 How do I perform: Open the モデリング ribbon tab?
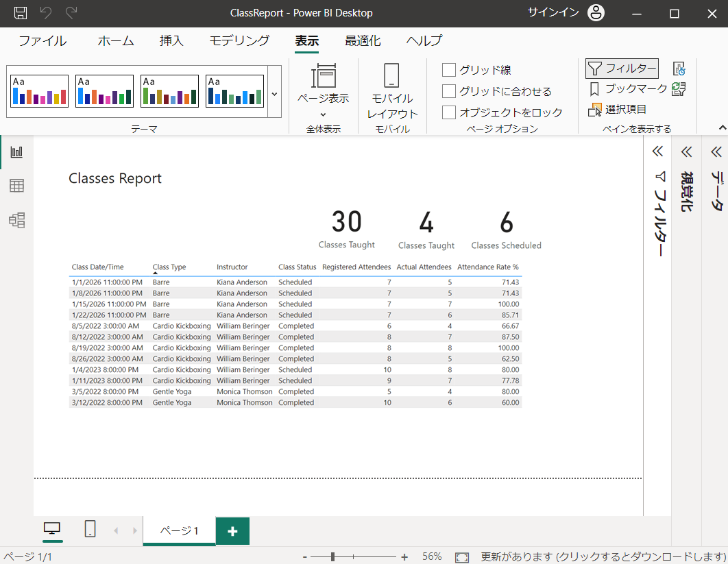pos(239,41)
